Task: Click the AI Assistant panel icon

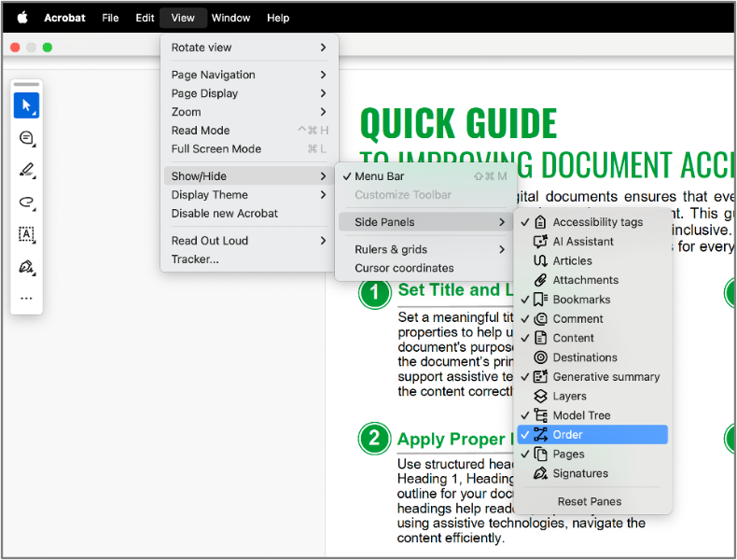Action: click(x=540, y=241)
